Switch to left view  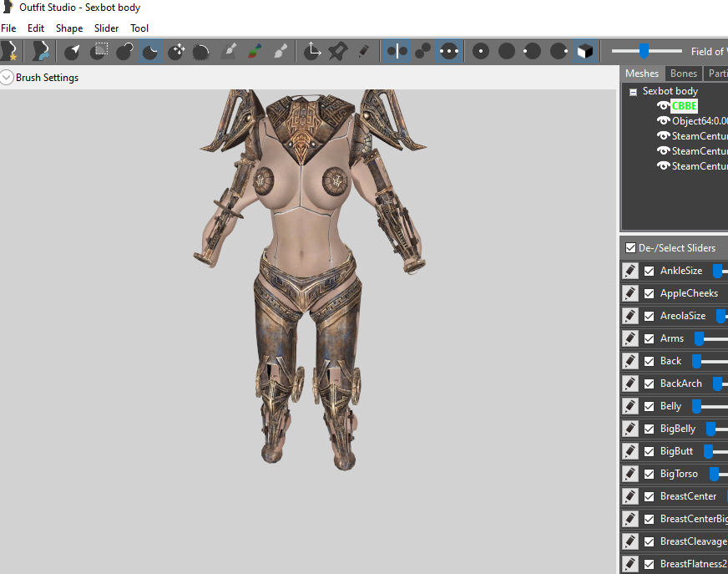click(x=532, y=51)
